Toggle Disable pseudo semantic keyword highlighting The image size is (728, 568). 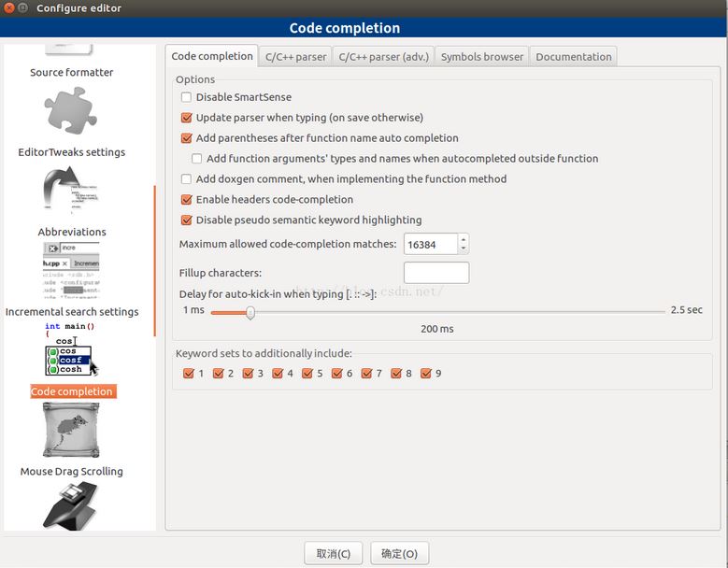[x=186, y=220]
